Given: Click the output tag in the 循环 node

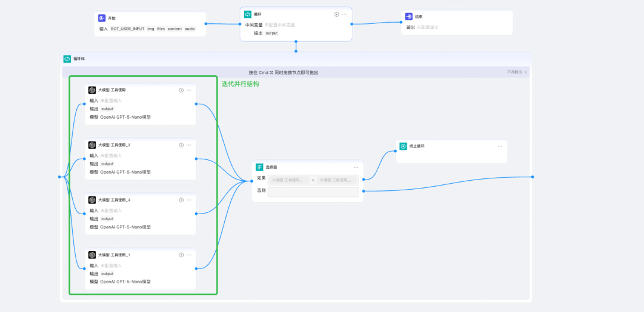Looking at the screenshot, I should (271, 33).
